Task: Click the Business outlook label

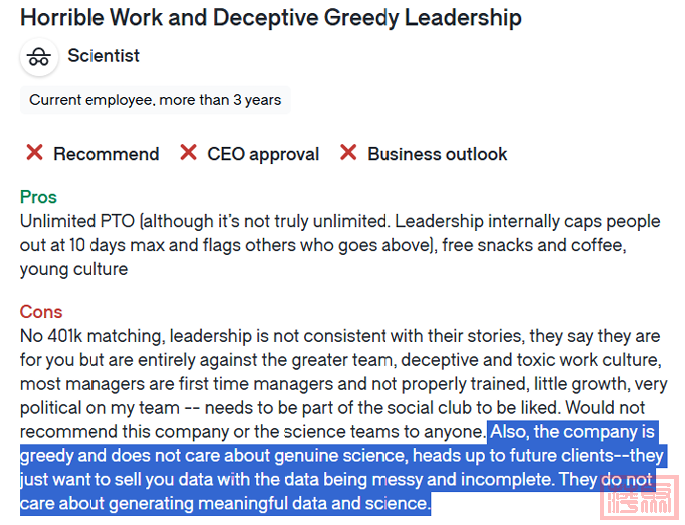Action: pyautogui.click(x=437, y=154)
